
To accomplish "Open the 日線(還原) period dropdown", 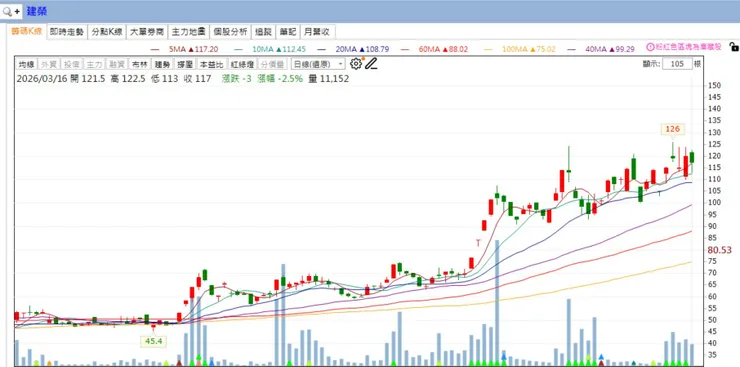I will coord(318,64).
